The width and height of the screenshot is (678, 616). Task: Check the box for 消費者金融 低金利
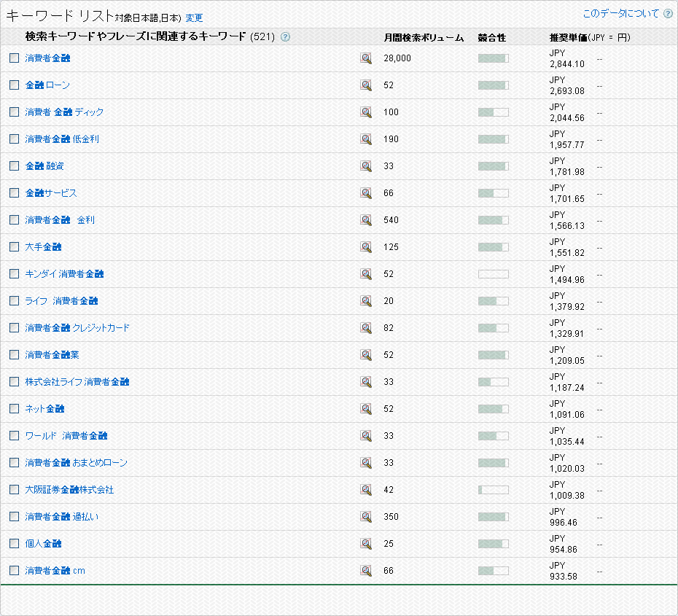click(14, 139)
